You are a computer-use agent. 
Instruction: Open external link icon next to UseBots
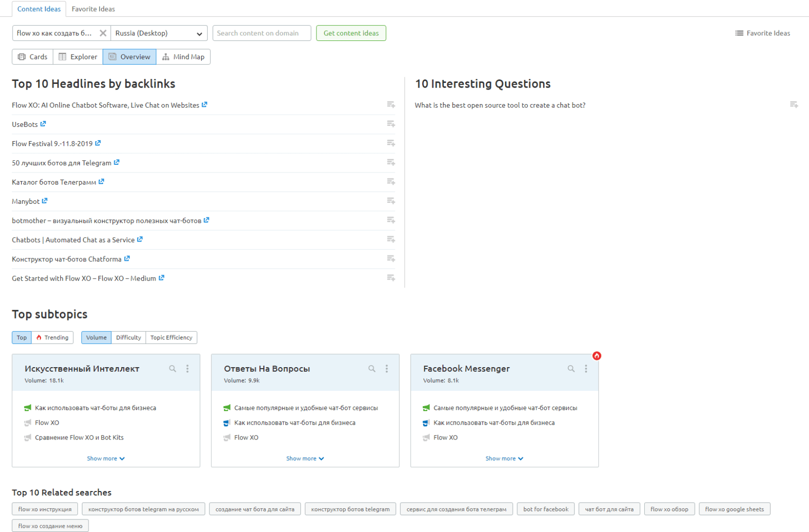(x=43, y=123)
